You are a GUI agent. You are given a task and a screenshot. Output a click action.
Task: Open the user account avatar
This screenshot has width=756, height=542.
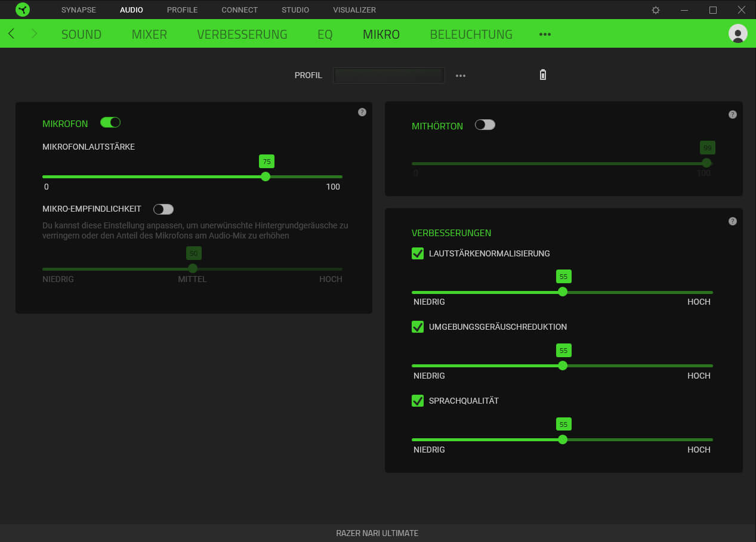click(738, 33)
